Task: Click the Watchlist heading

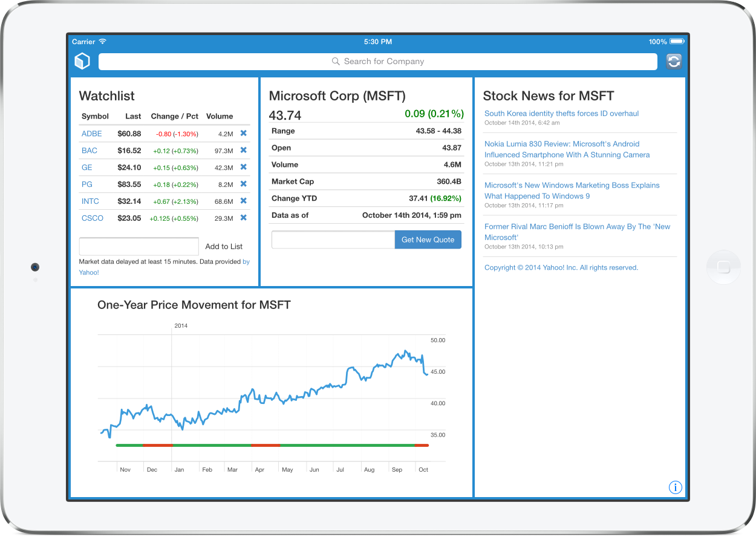Action: [107, 96]
